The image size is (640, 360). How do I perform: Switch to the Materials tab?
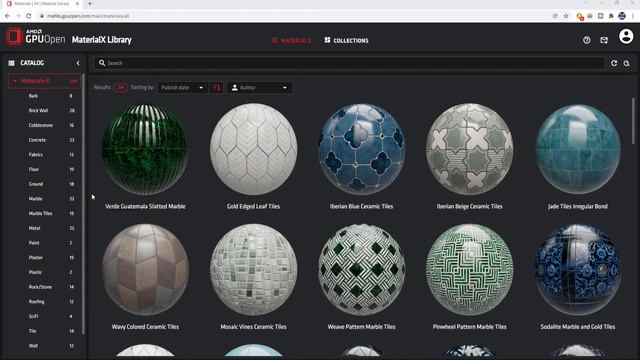coord(291,40)
